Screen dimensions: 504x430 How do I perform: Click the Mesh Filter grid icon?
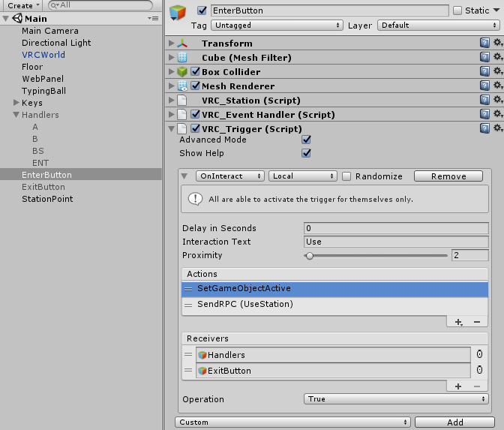coord(182,57)
